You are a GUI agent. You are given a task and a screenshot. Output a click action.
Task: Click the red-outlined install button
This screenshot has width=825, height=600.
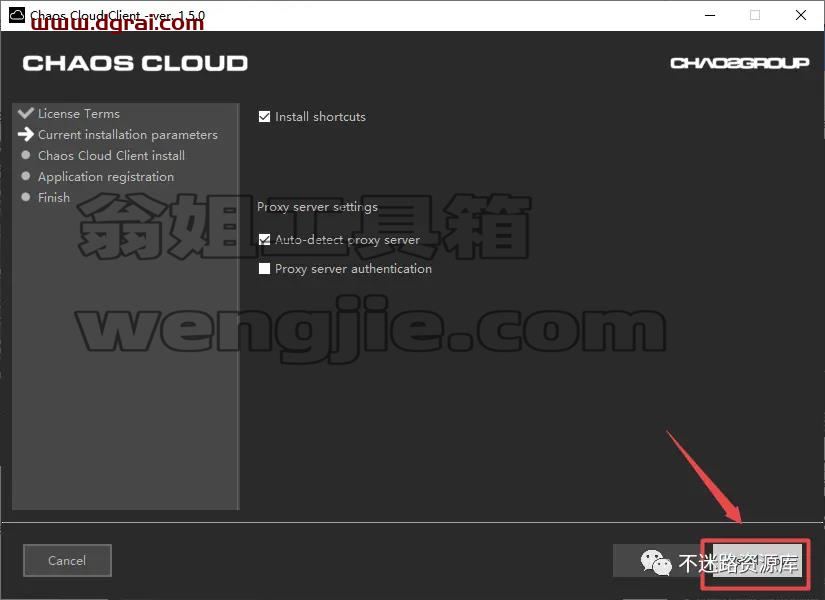[755, 564]
